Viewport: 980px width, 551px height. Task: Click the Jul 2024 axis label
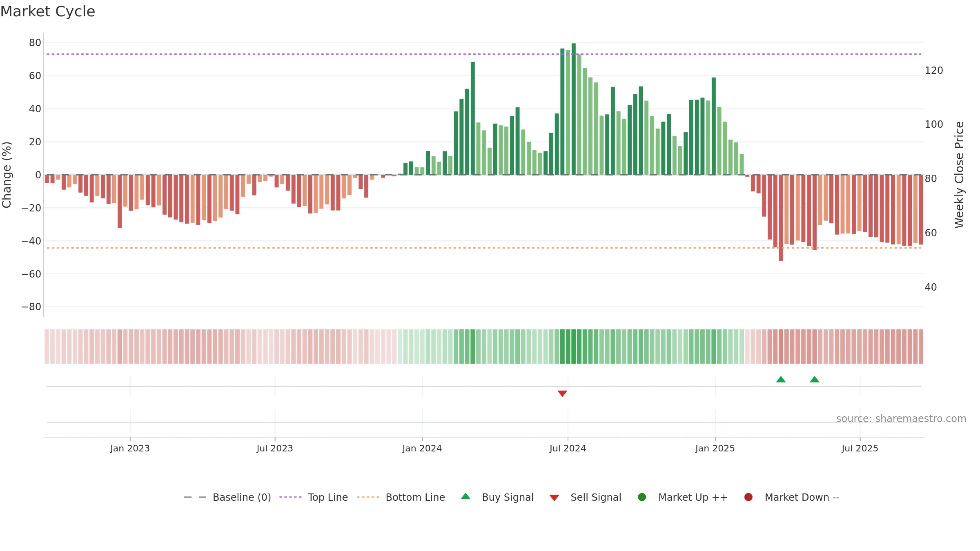tap(568, 448)
